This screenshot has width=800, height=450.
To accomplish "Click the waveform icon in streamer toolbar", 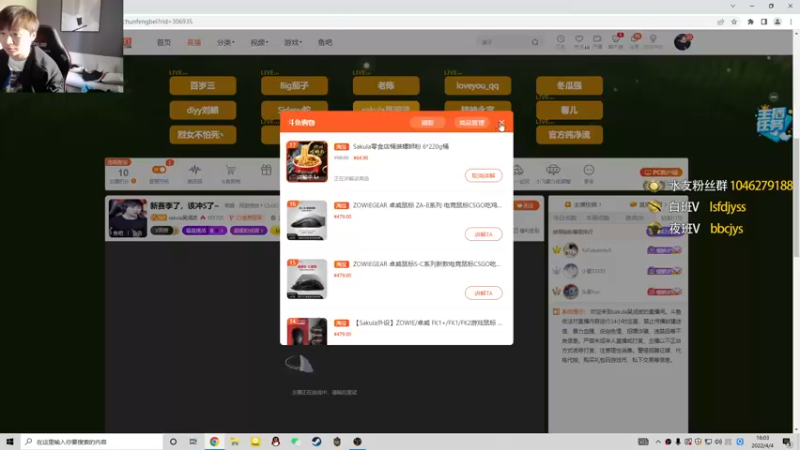I will (x=195, y=170).
